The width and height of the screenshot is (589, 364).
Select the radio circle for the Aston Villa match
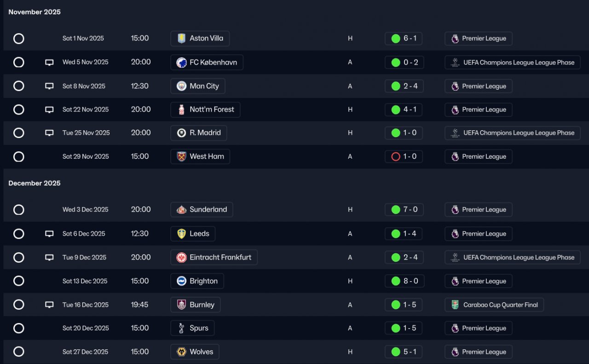[x=19, y=39]
